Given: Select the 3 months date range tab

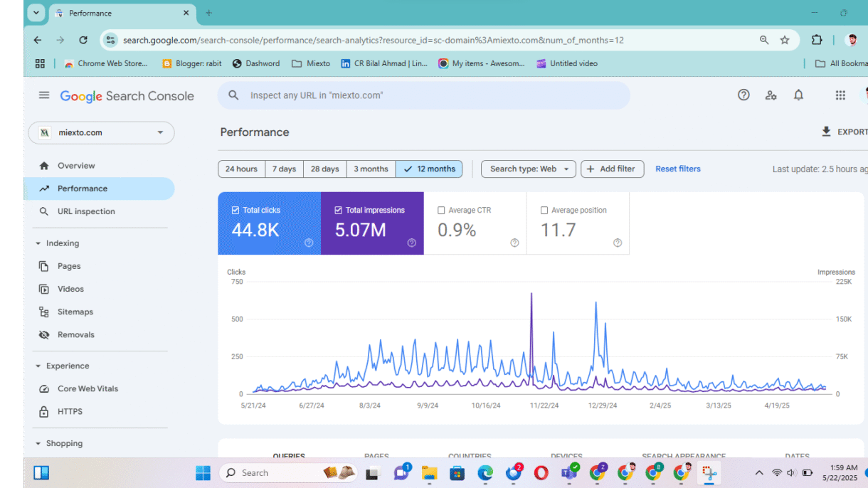Looking at the screenshot, I should coord(371,169).
